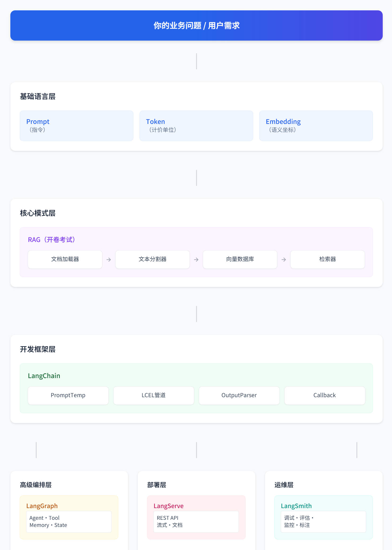Click the 调试 · 评估 · 监控 · 标注 box
This screenshot has width=392, height=550.
[x=323, y=522]
